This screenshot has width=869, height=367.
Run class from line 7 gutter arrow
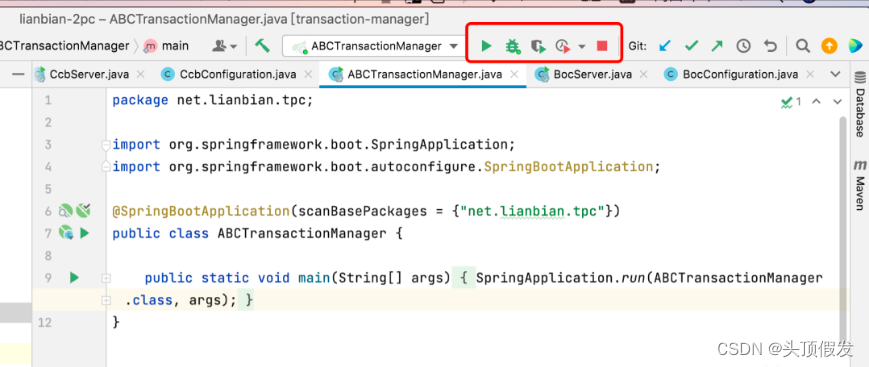[84, 233]
